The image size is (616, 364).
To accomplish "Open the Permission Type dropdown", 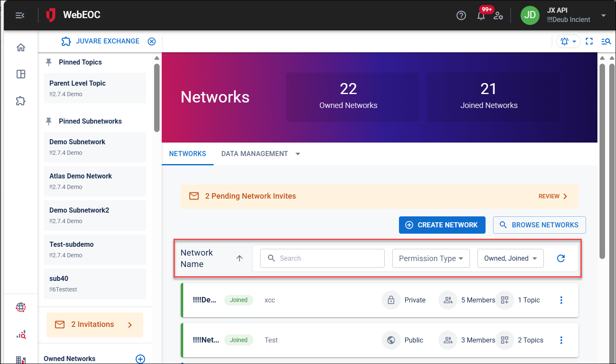I will coord(431,259).
